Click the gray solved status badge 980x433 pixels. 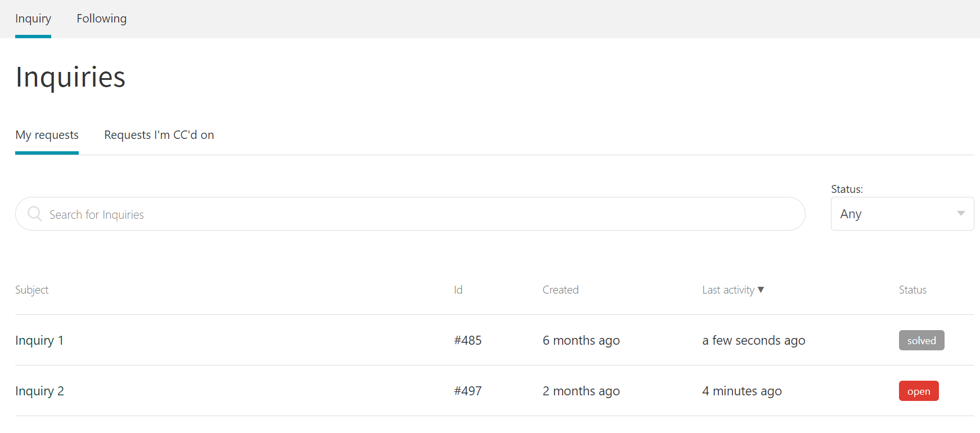click(921, 340)
